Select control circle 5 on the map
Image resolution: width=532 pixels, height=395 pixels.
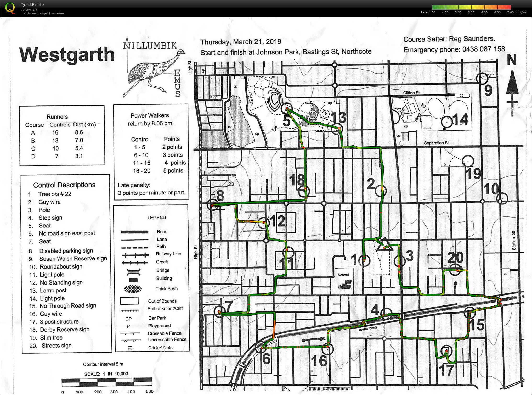point(287,108)
